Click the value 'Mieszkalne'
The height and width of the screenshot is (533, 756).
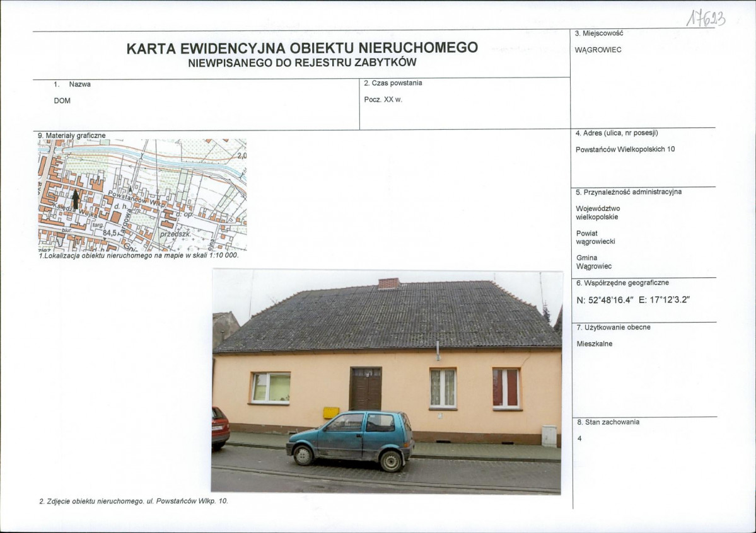[595, 344]
